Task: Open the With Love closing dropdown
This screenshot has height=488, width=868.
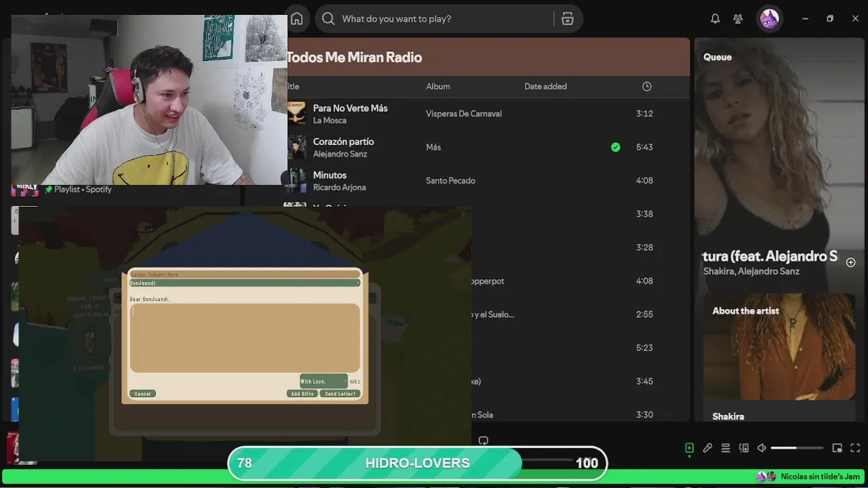Action: click(323, 382)
